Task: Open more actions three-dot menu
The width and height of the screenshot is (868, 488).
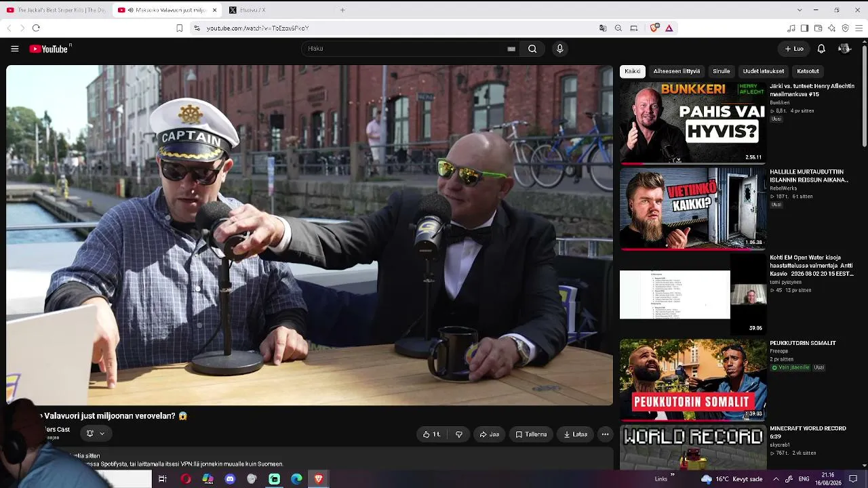Action: (605, 434)
